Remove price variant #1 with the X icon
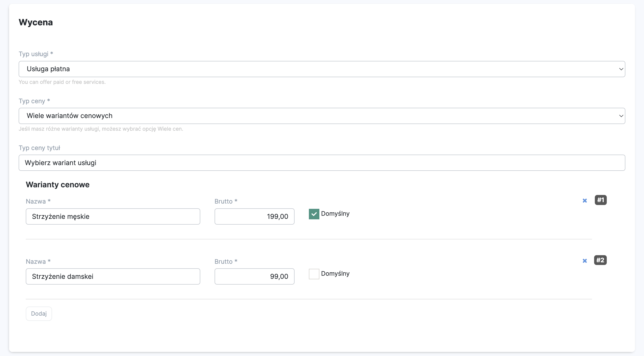Screen dimensions: 644x356 585,201
